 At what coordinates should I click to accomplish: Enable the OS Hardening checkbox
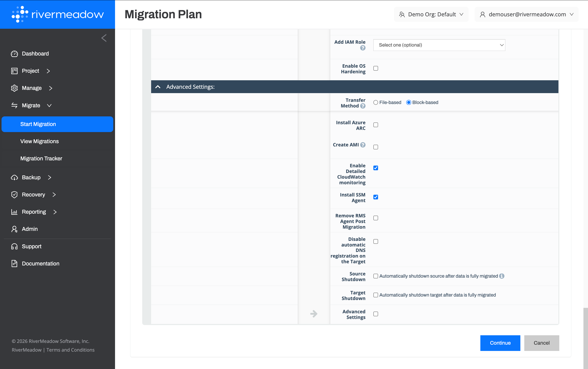point(375,68)
